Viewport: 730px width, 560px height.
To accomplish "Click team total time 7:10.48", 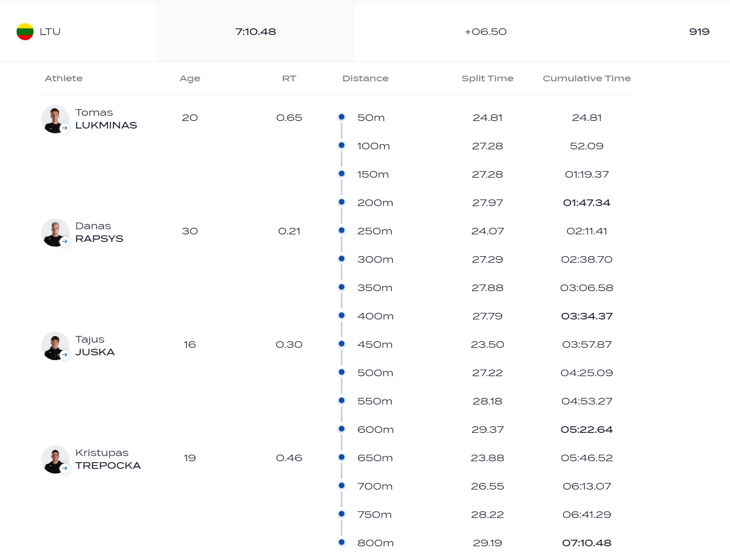I will (x=256, y=32).
